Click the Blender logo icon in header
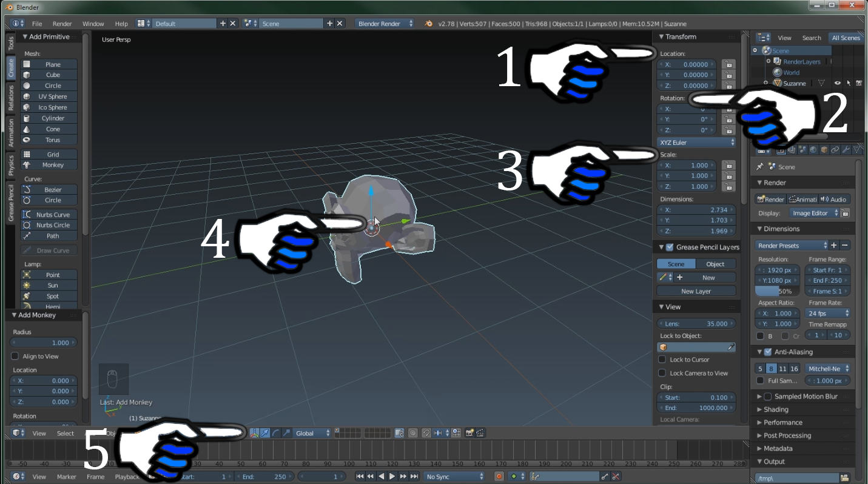Screen dimensions: 868x484 click(x=429, y=23)
